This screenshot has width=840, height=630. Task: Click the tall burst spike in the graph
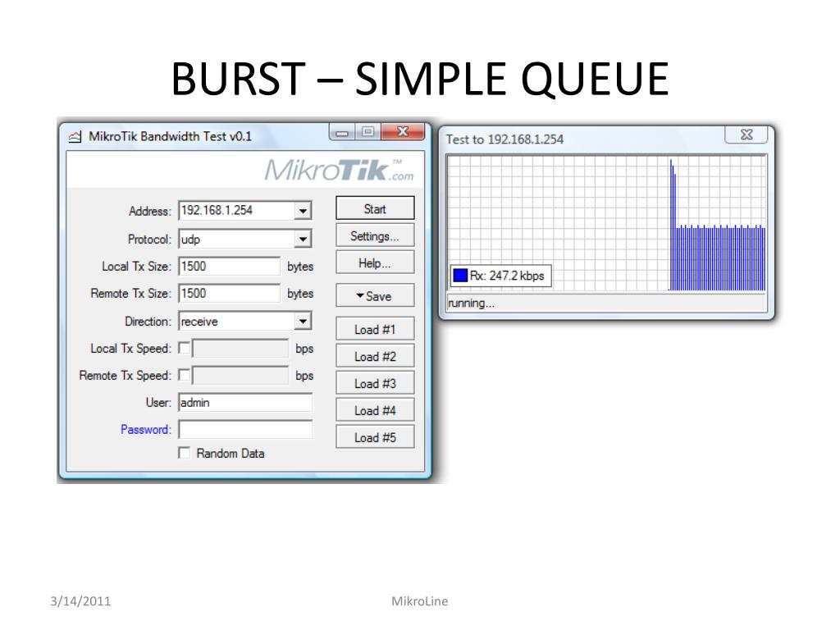coord(672,225)
